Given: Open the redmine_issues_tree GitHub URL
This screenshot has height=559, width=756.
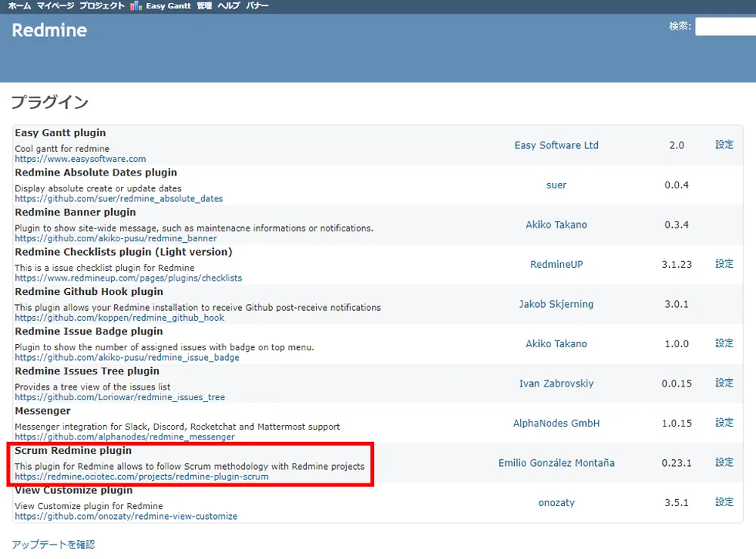Looking at the screenshot, I should (x=119, y=397).
